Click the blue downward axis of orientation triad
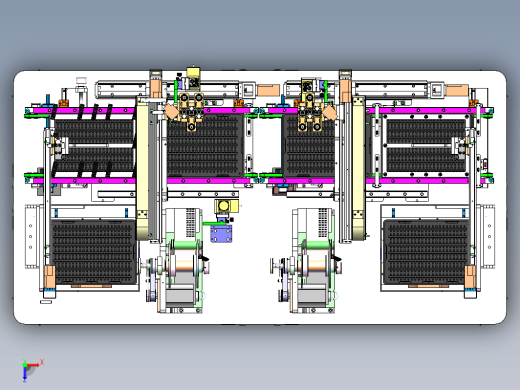 [25, 374]
